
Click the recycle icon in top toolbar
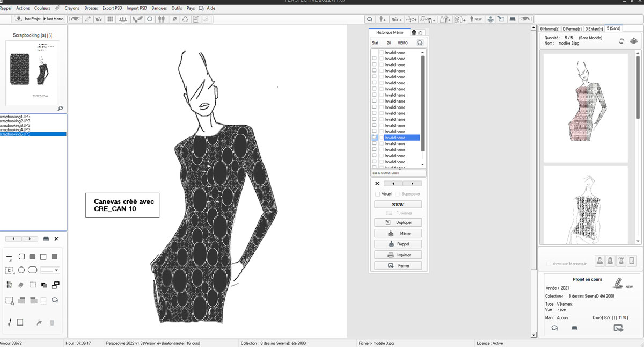click(x=185, y=19)
